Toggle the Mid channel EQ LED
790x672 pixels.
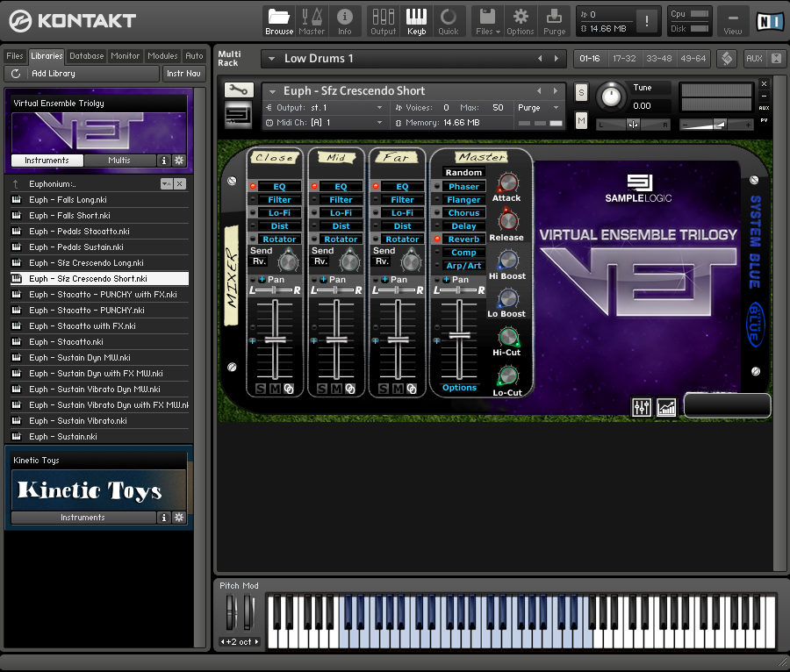(314, 186)
